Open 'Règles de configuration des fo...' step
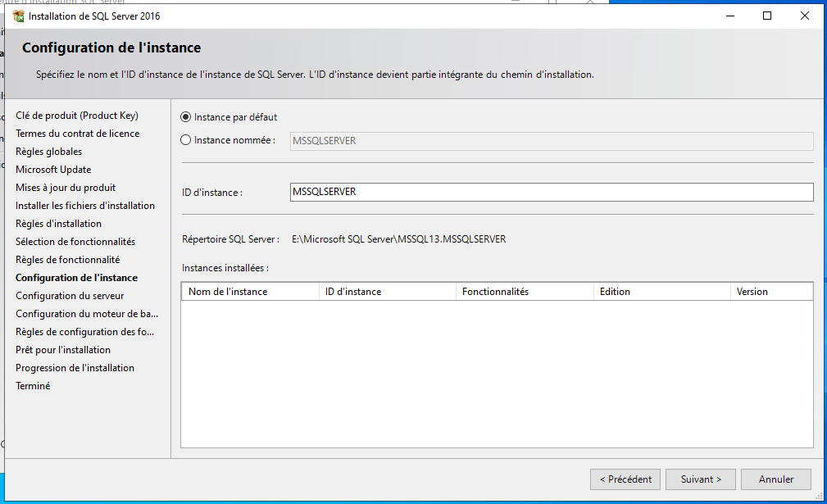Image resolution: width=827 pixels, height=504 pixels. point(85,332)
